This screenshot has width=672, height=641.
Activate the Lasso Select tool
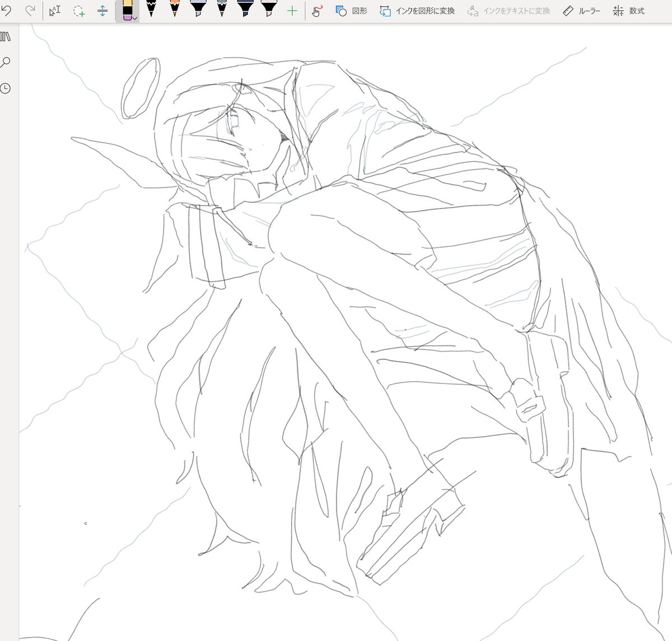pyautogui.click(x=79, y=11)
